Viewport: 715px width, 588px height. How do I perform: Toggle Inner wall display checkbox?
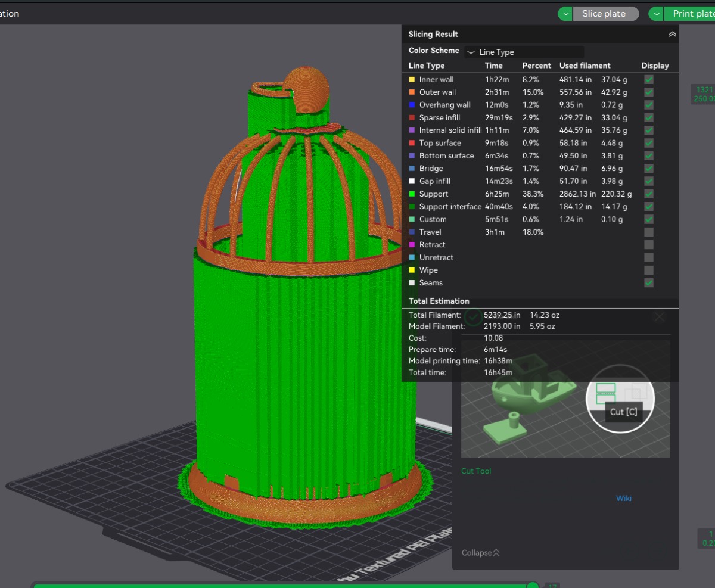coord(649,79)
